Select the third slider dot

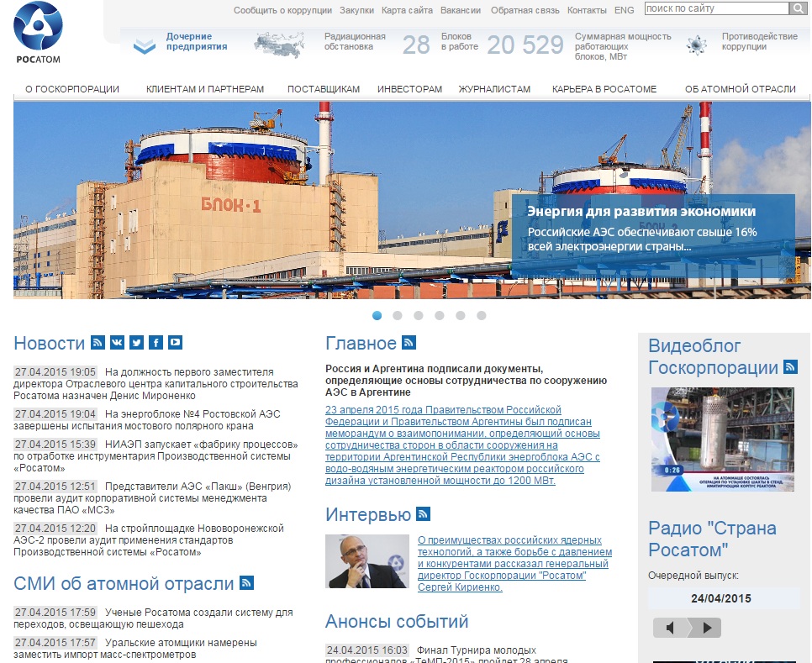419,316
